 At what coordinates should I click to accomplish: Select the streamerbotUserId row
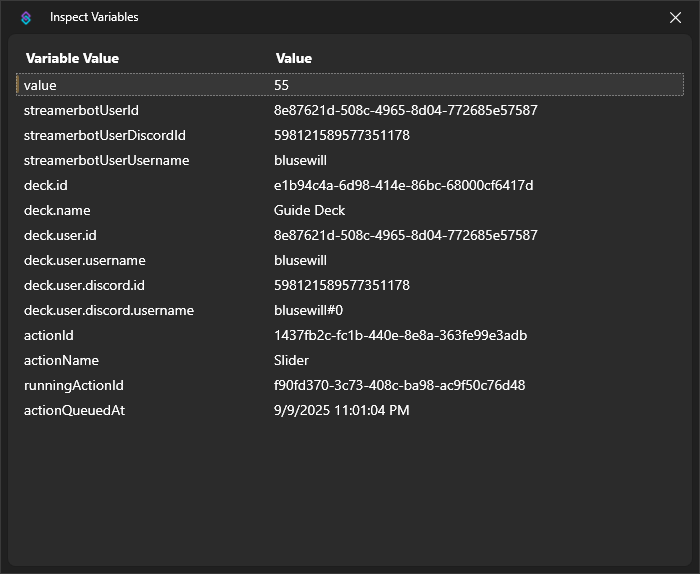[81, 110]
